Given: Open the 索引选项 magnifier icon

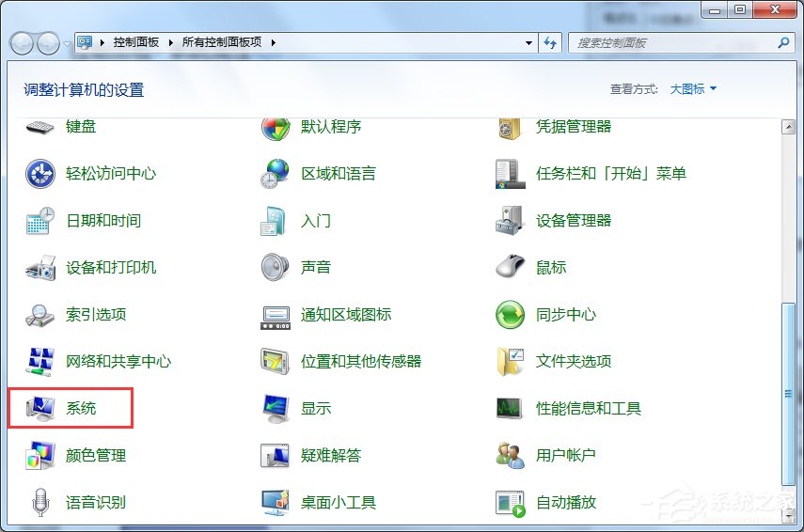Looking at the screenshot, I should pyautogui.click(x=39, y=315).
